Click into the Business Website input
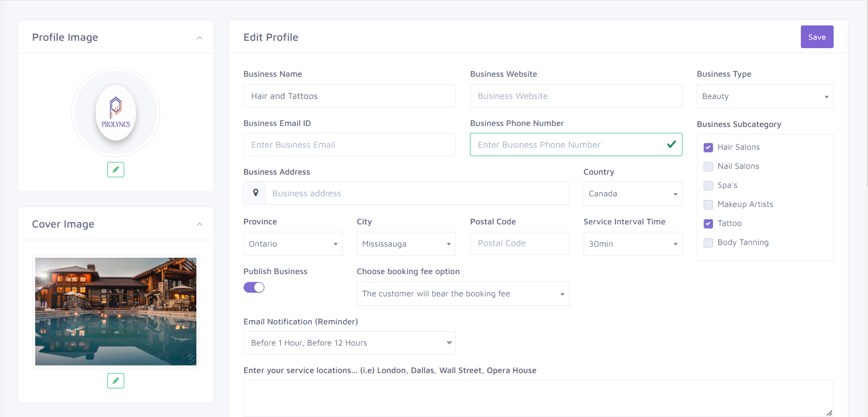 pyautogui.click(x=576, y=96)
